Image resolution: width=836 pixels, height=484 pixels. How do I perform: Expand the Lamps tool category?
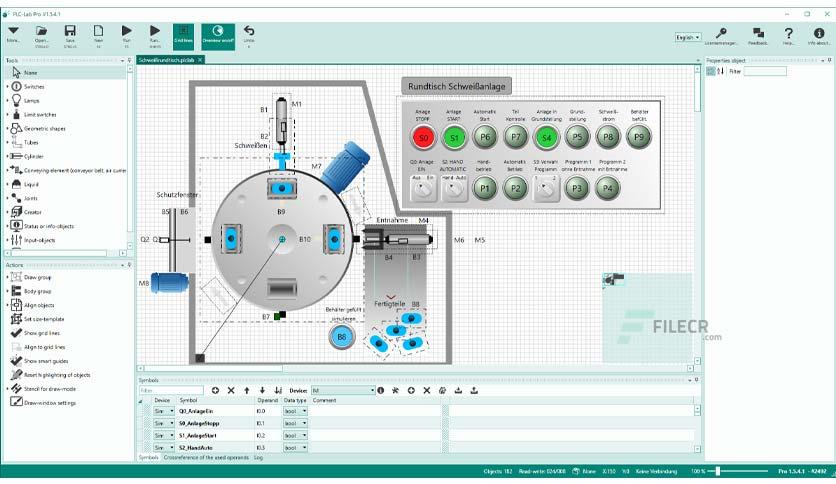point(7,100)
